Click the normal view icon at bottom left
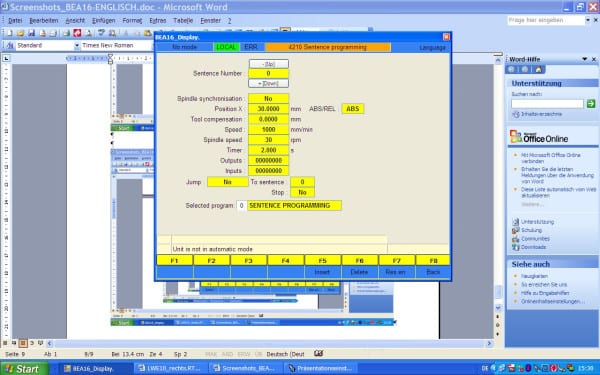 (x=5, y=343)
